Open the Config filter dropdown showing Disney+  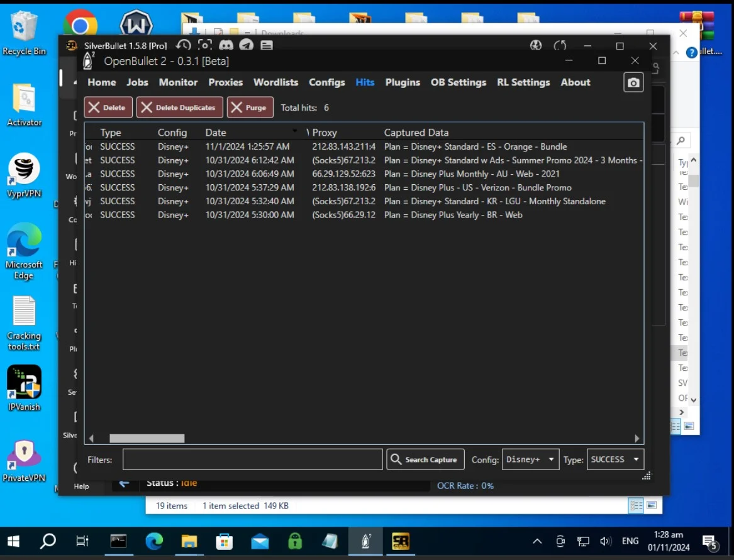530,459
